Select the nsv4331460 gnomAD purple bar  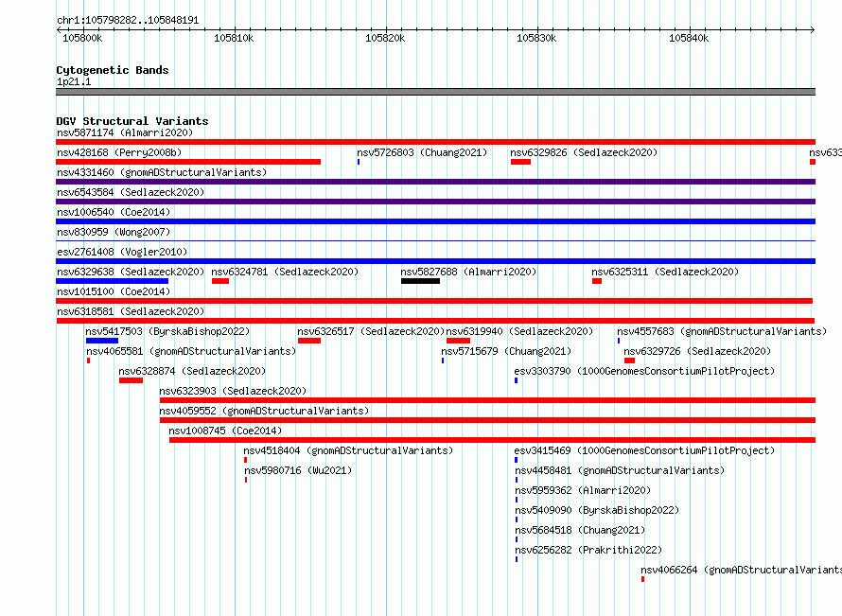(x=435, y=182)
